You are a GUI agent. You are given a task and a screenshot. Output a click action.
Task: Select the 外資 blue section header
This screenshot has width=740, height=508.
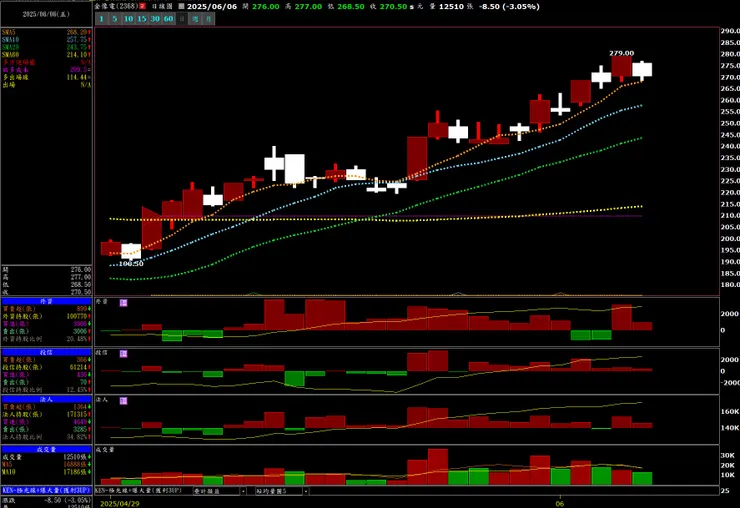[x=46, y=301]
